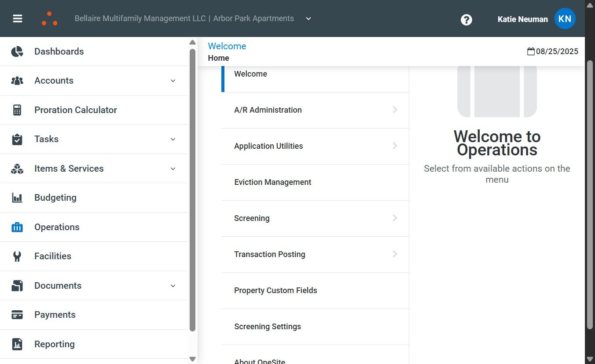The image size is (595, 364).
Task: Select Eviction Management menu item
Action: (x=272, y=182)
